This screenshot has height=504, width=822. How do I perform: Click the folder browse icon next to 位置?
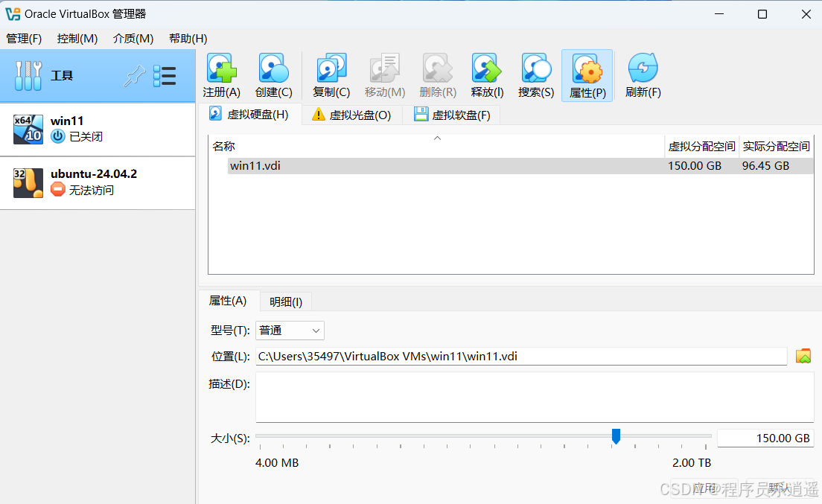[803, 357]
